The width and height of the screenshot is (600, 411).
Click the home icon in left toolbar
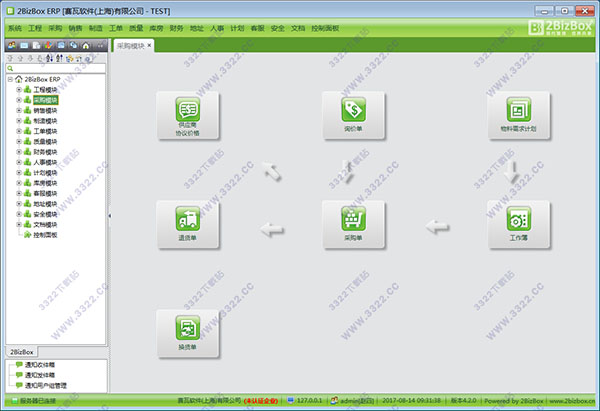click(x=86, y=46)
